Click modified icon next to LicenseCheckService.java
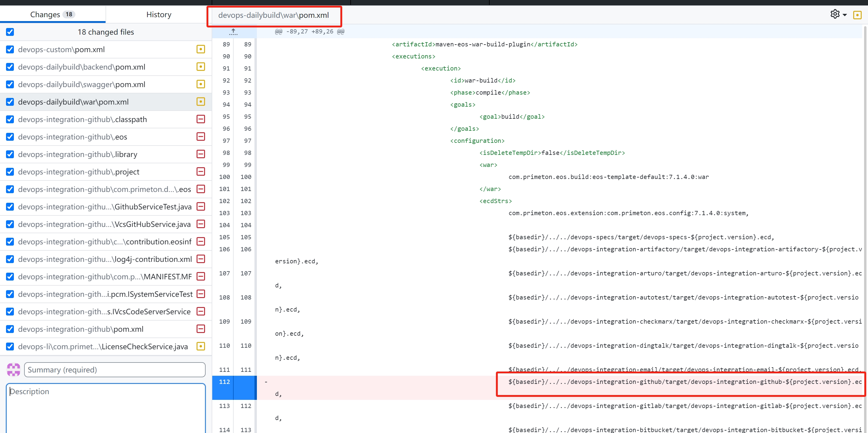The height and width of the screenshot is (433, 868). 200,346
